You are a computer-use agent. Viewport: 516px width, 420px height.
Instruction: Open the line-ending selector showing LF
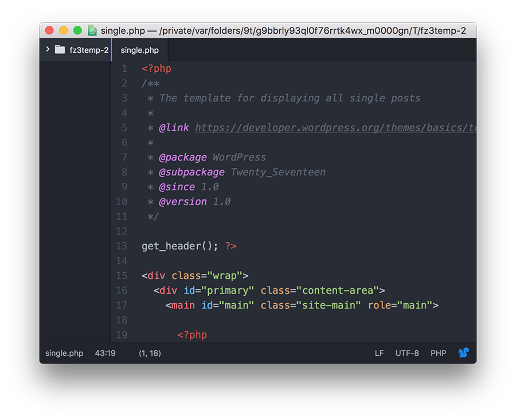coord(378,353)
